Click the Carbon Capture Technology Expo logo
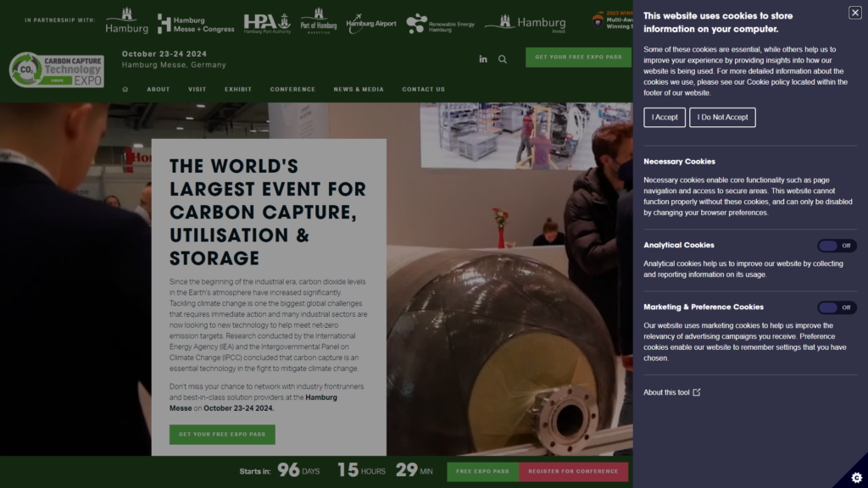The height and width of the screenshot is (488, 868). pyautogui.click(x=57, y=69)
